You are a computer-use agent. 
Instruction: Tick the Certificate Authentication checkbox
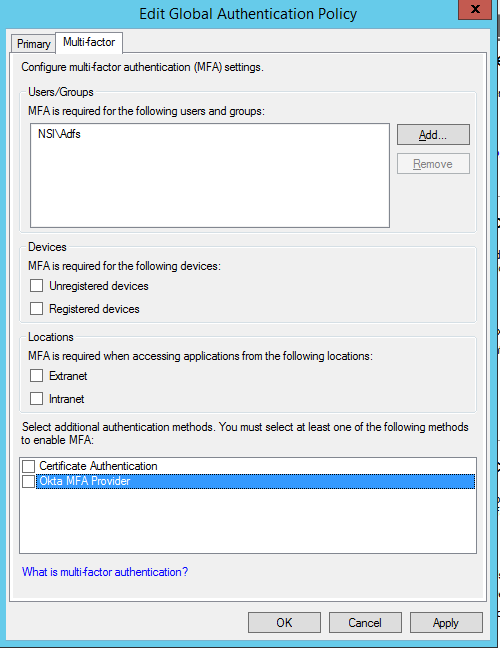[x=29, y=466]
